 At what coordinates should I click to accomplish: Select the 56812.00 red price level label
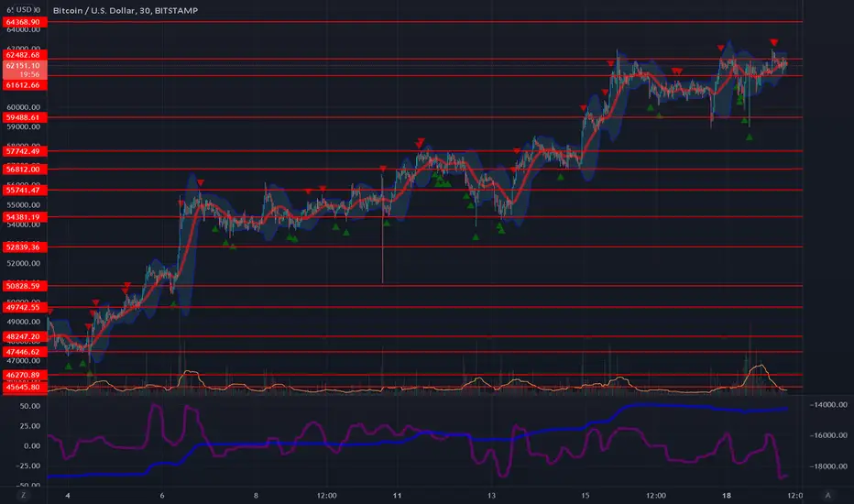point(24,170)
